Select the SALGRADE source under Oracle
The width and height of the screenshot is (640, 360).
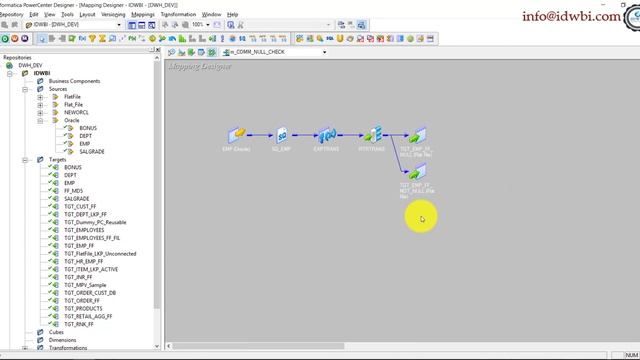tap(92, 151)
